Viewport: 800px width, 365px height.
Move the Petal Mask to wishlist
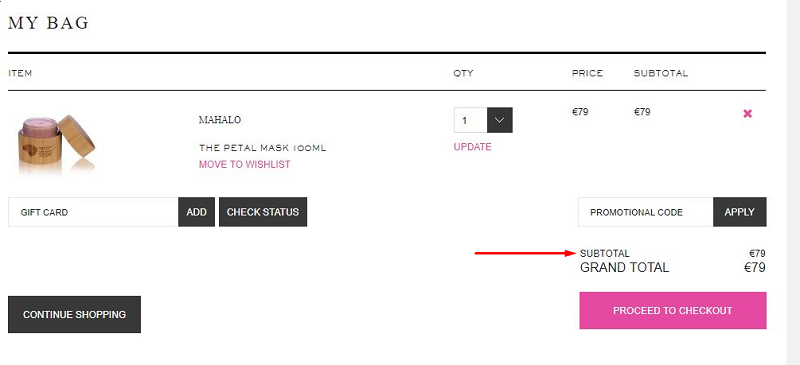pyautogui.click(x=244, y=164)
